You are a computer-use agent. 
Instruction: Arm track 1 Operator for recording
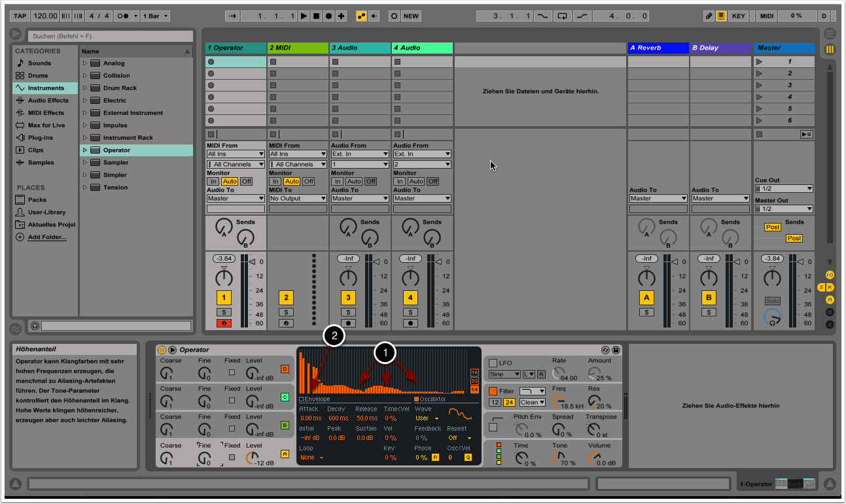tap(224, 323)
